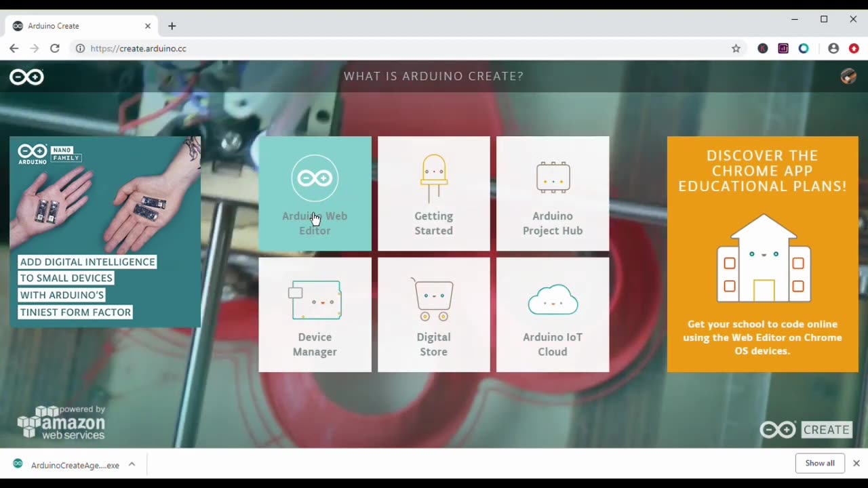Image resolution: width=868 pixels, height=488 pixels.
Task: Open the Chrome App Educational Plans banner
Action: [x=762, y=254]
